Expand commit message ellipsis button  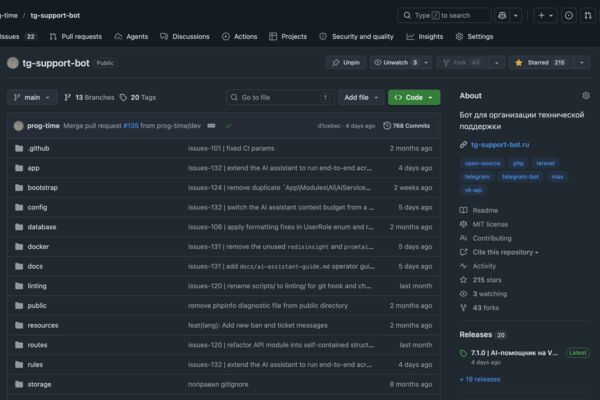[211, 126]
